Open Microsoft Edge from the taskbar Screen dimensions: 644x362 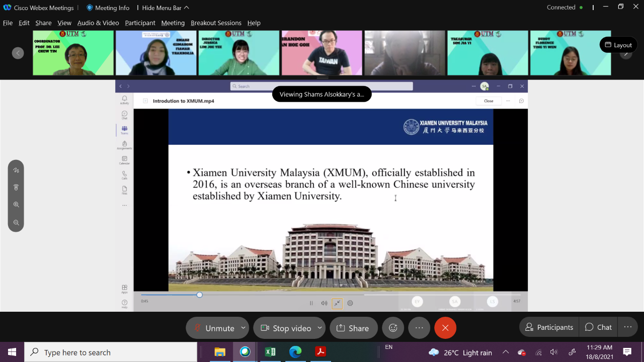pos(295,352)
